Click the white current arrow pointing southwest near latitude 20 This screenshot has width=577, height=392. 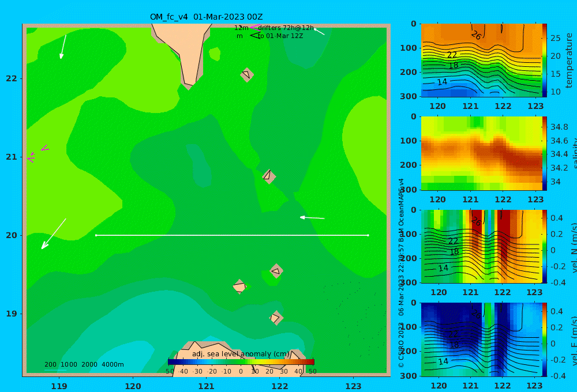coord(54,233)
